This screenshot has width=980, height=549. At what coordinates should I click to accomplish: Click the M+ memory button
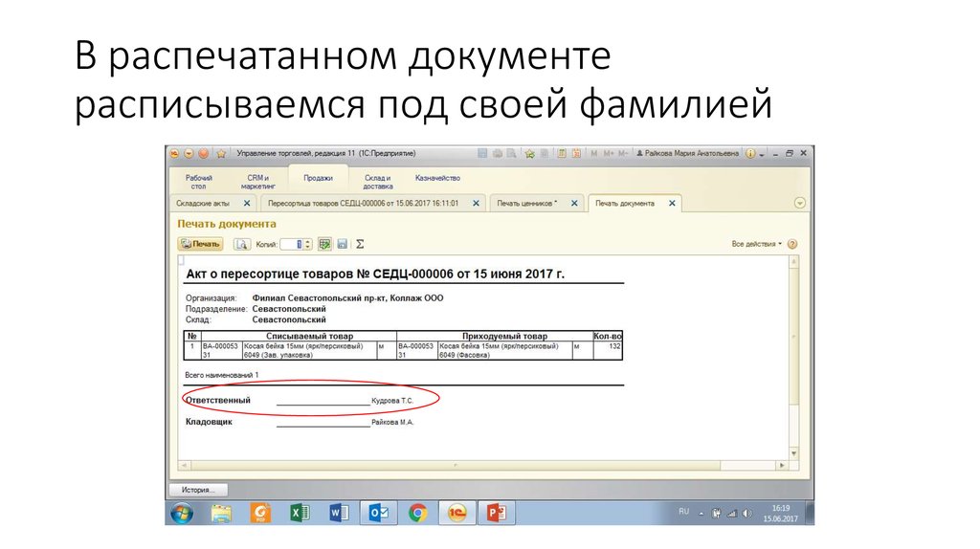coord(608,154)
